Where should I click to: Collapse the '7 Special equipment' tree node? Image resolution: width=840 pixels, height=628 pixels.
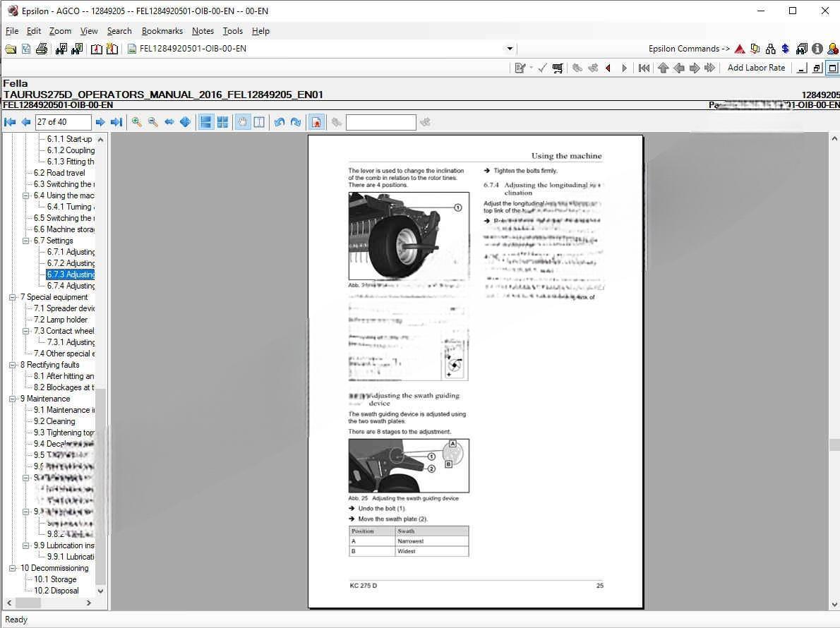[13, 297]
